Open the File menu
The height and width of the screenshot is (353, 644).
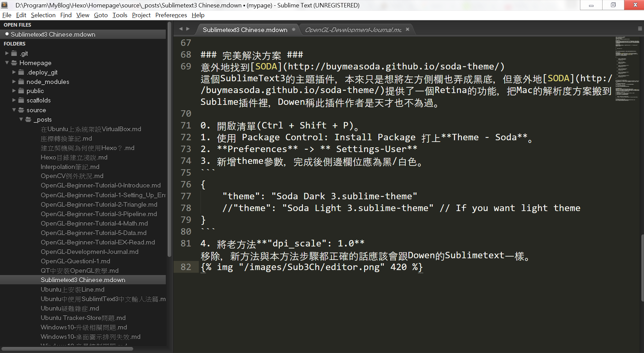[x=7, y=15]
